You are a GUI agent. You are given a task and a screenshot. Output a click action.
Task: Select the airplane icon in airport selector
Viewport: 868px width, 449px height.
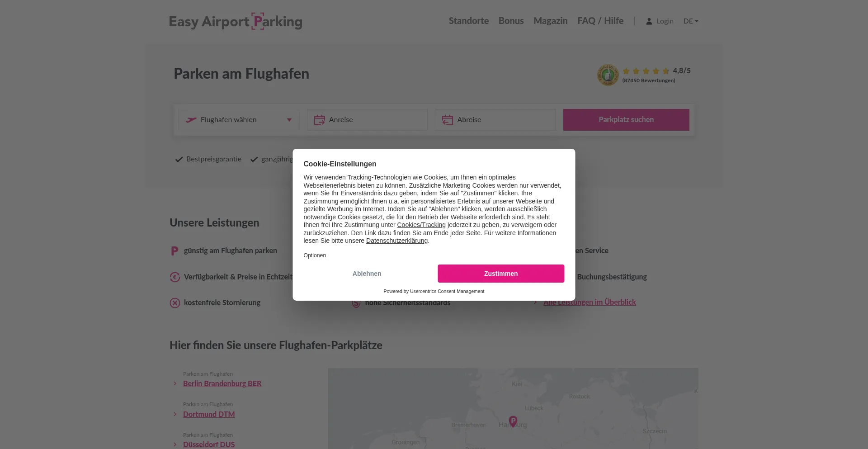pyautogui.click(x=191, y=119)
